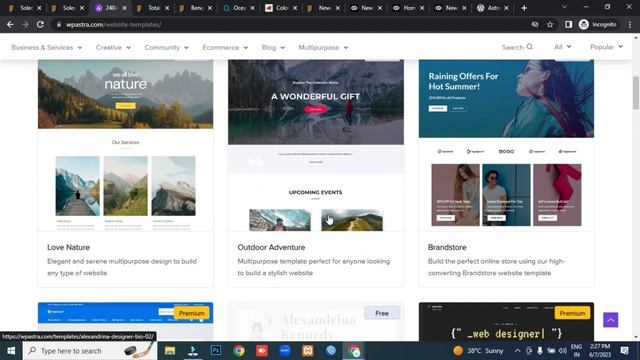Switch to the Hom browser tab

[x=408, y=8]
